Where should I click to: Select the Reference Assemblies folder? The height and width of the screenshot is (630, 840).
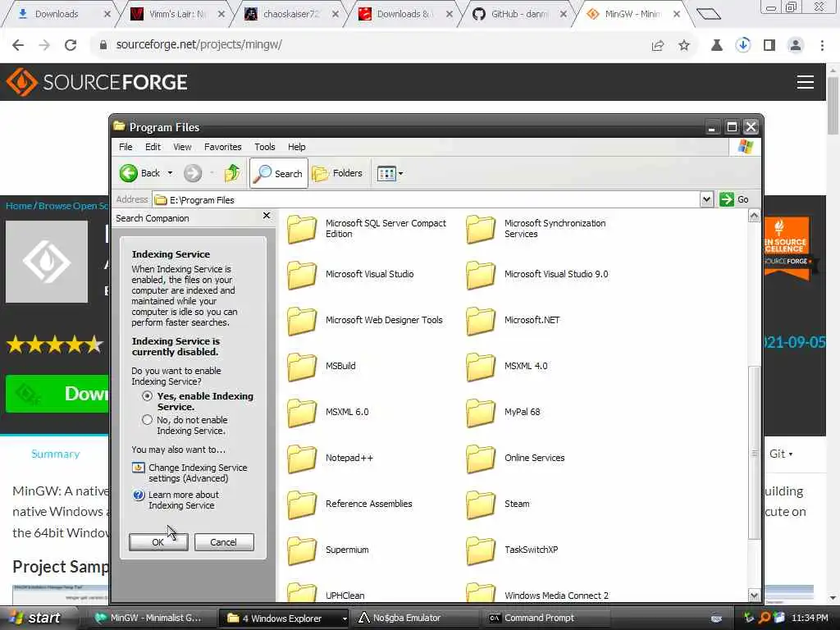349,504
